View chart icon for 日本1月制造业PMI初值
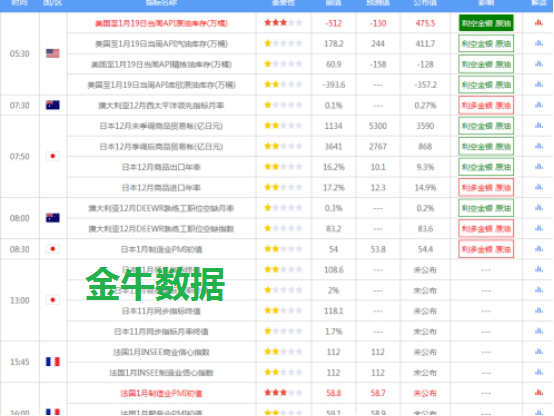Screen dimensions: 554x416 tap(539, 248)
